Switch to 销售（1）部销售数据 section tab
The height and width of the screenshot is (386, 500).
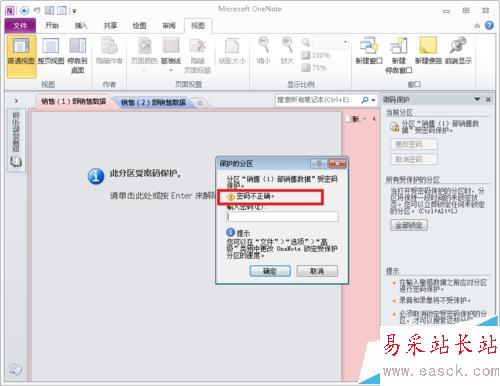pyautogui.click(x=73, y=102)
